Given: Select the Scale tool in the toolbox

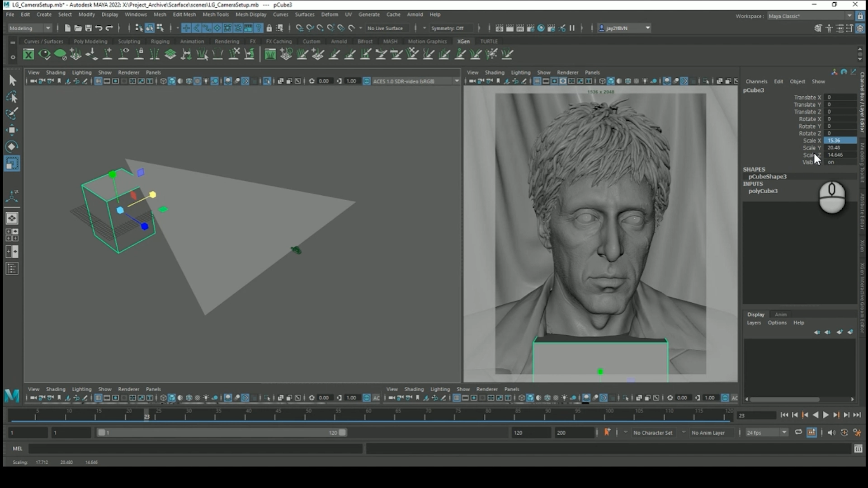Looking at the screenshot, I should coord(12,163).
